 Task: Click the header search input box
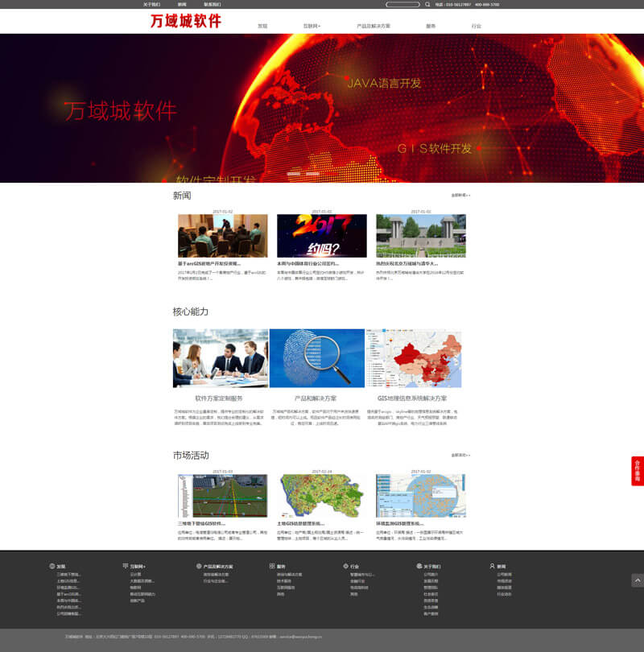tap(402, 4)
